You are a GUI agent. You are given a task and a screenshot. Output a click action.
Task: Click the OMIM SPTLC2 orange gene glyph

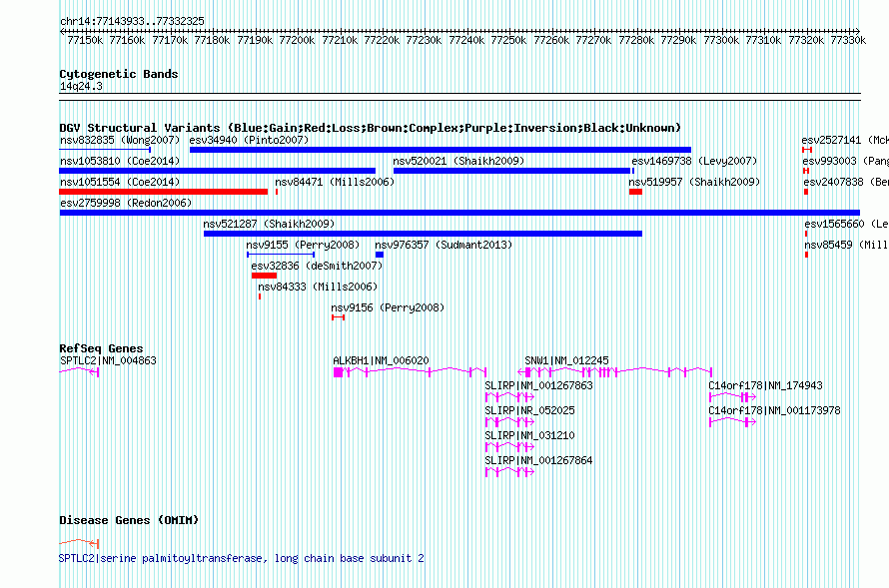tap(79, 543)
